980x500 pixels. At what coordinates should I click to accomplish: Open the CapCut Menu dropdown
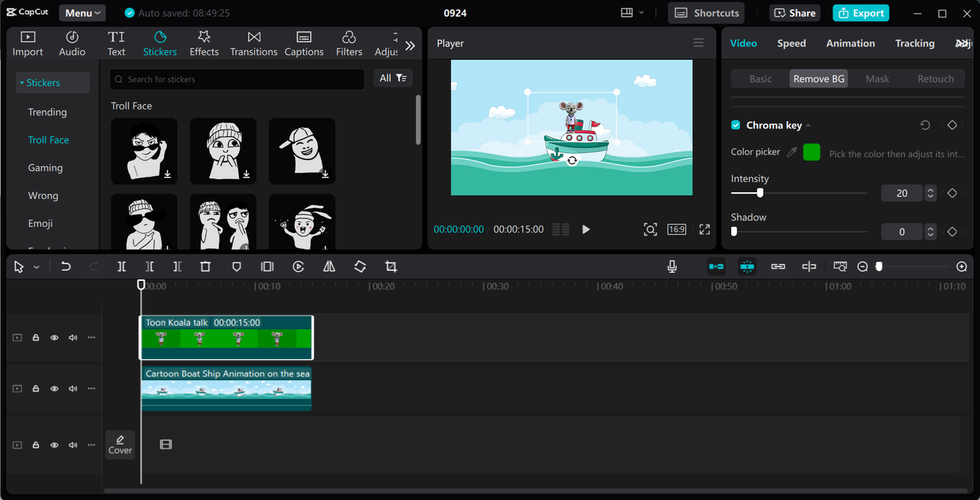tap(83, 13)
